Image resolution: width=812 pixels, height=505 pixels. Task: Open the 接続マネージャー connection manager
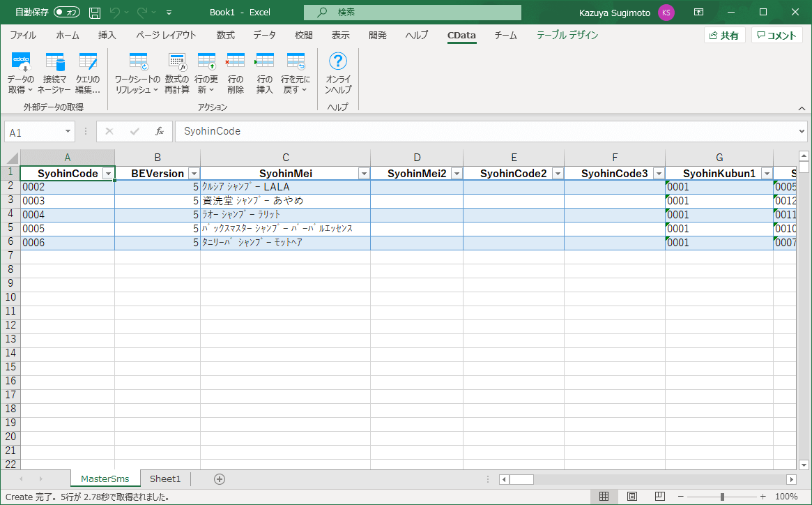point(55,63)
